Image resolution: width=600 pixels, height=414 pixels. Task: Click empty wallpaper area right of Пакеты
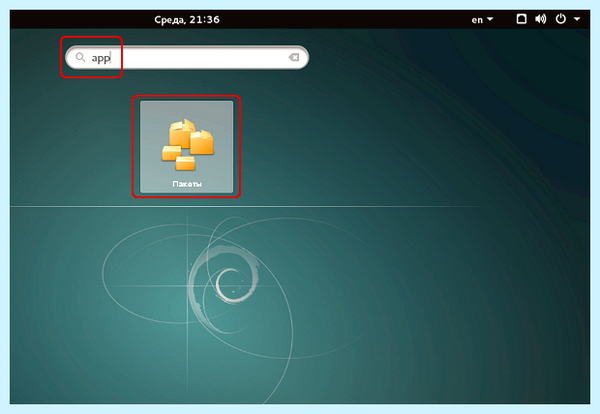[383, 145]
